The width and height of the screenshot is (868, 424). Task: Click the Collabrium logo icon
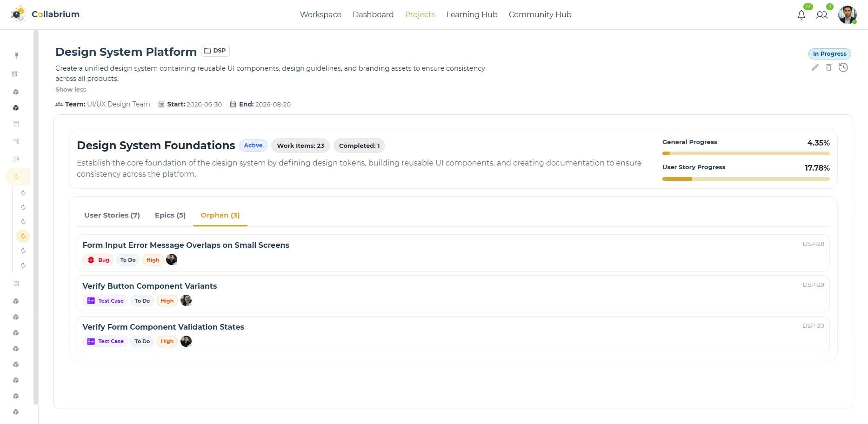(19, 14)
